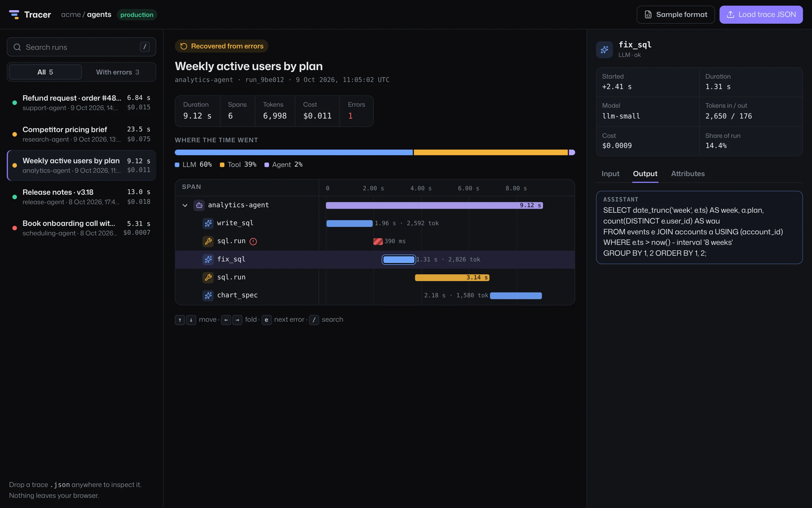Click the up arrow key hint
812x508 pixels.
[x=180, y=320]
